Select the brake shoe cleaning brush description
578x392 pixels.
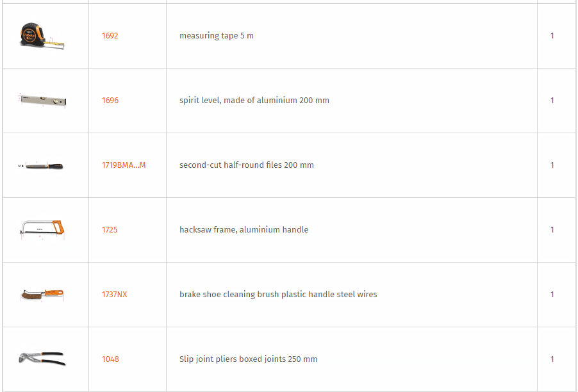(278, 295)
